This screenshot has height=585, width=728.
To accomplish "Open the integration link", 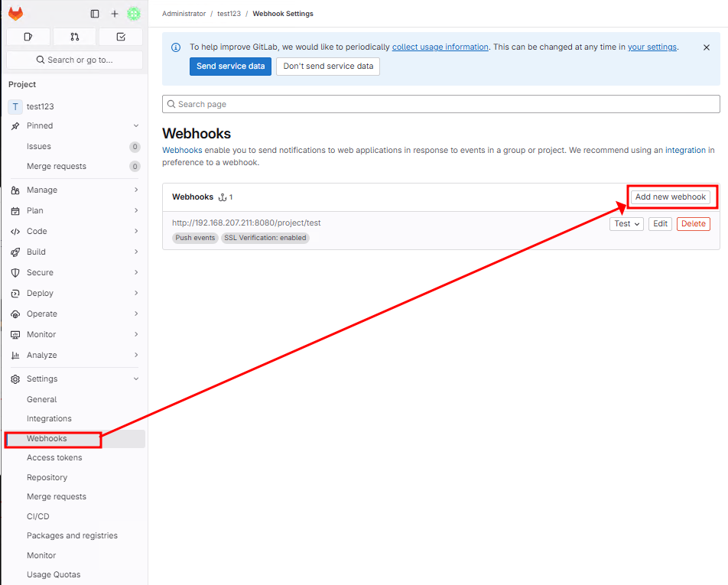I will click(x=685, y=151).
